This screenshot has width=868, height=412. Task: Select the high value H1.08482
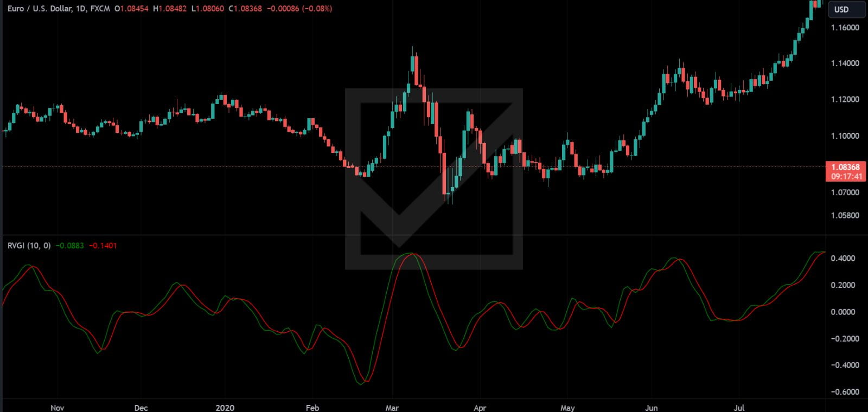170,9
